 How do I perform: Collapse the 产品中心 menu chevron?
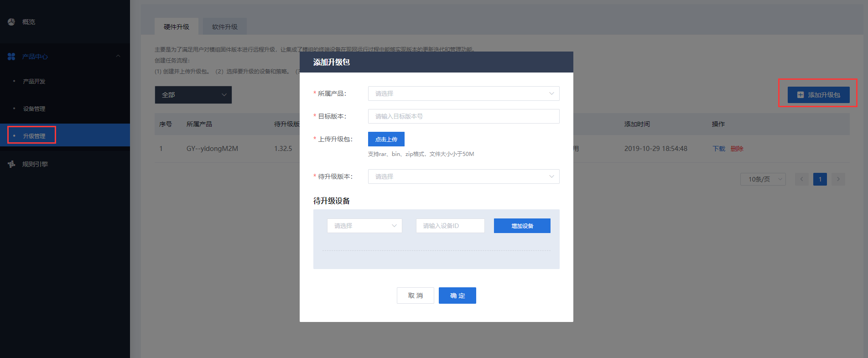pos(118,56)
